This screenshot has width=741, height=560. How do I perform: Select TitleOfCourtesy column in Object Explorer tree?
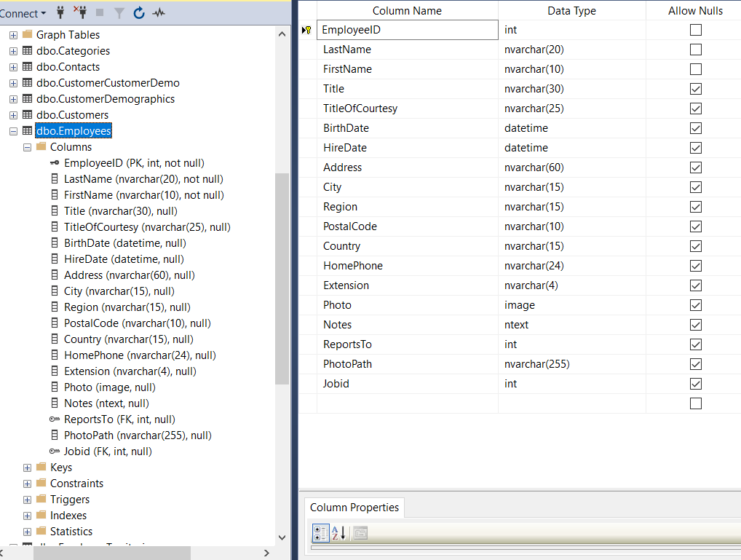click(x=147, y=227)
